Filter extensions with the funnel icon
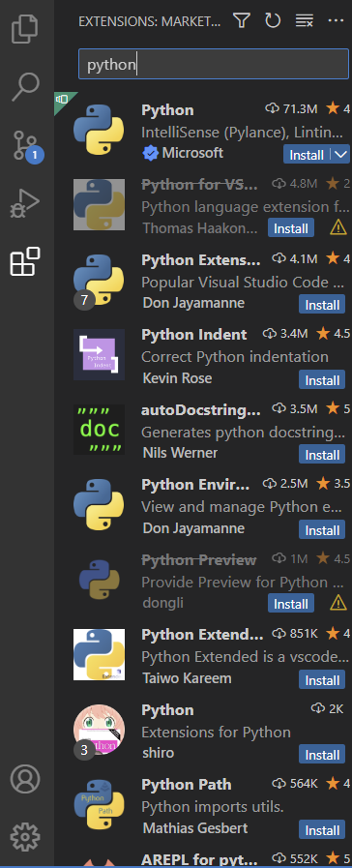Image resolution: width=352 pixels, height=868 pixels. click(242, 21)
